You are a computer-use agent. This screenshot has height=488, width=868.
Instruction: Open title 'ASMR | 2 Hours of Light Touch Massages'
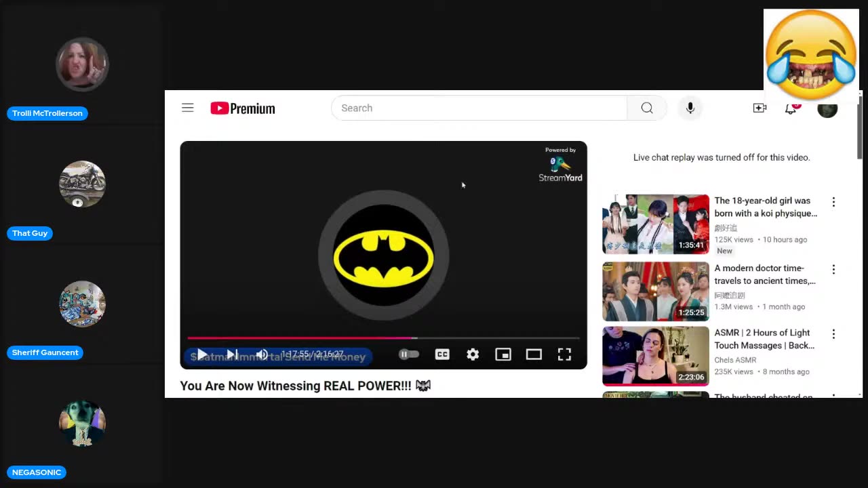coord(764,339)
